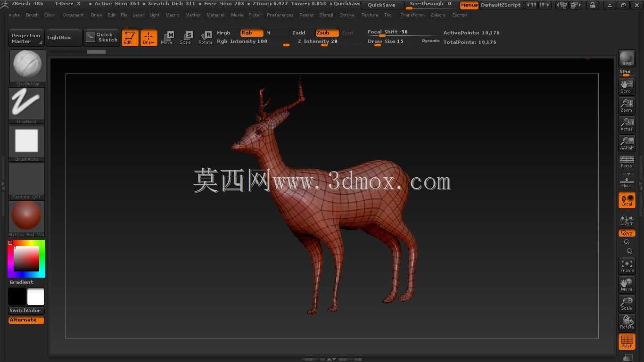Set canvas to Actual size
644x362 pixels.
point(627,124)
